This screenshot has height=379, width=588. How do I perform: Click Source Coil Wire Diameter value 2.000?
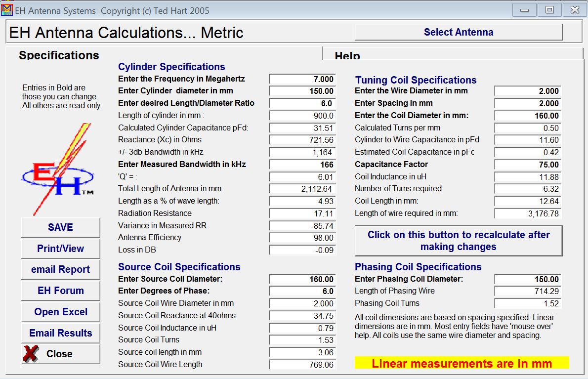302,304
